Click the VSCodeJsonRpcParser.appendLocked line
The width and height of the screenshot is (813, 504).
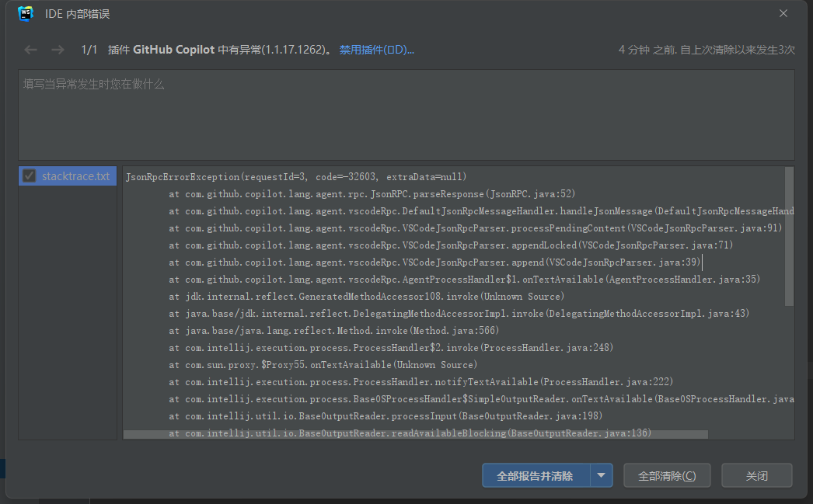pos(451,245)
